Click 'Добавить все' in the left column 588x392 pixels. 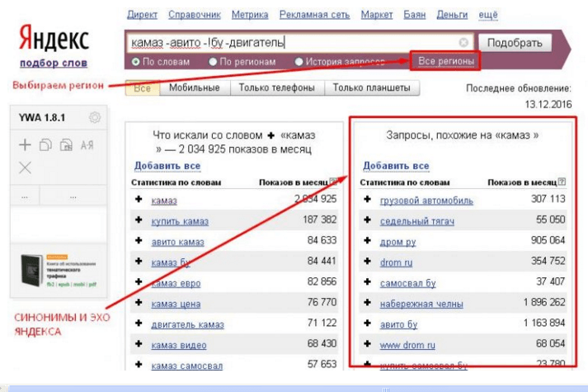point(167,166)
